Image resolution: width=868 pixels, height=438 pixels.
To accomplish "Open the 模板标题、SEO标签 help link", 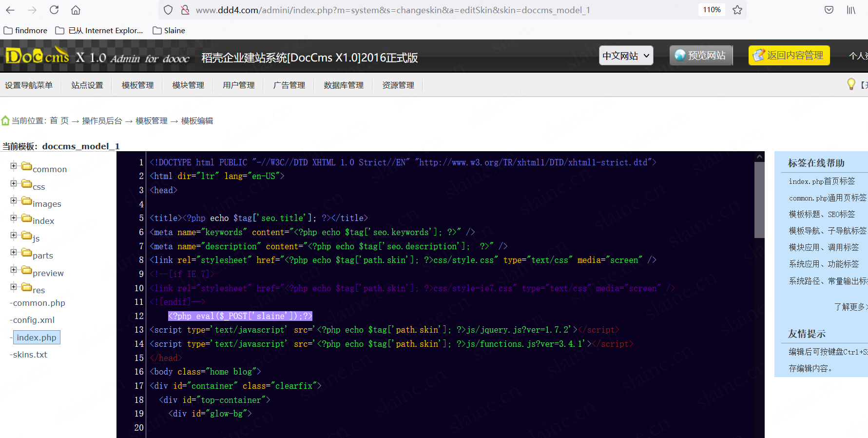I will coord(822,214).
